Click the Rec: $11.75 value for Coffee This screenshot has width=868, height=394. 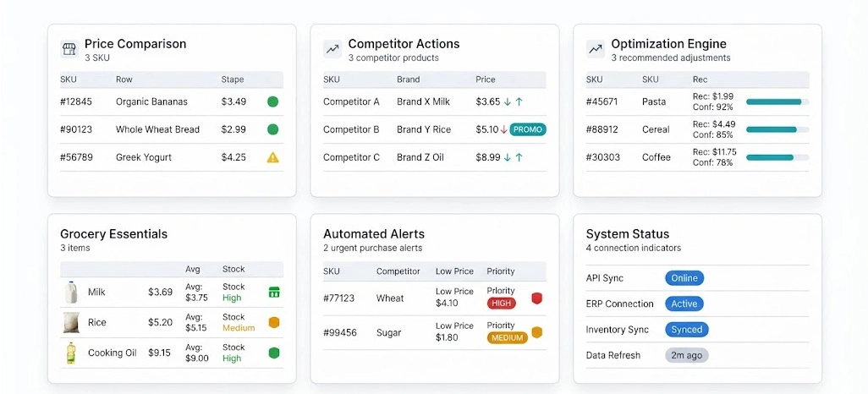click(715, 151)
